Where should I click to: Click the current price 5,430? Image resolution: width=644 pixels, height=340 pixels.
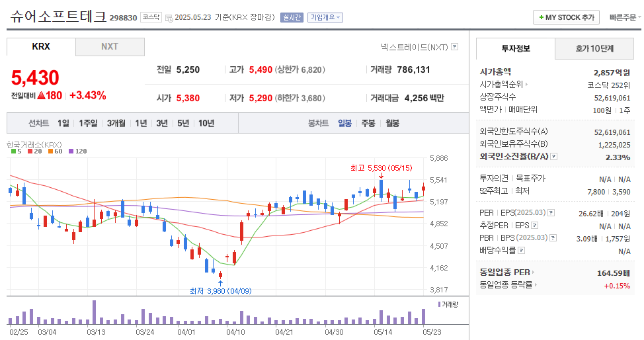[x=35, y=77]
